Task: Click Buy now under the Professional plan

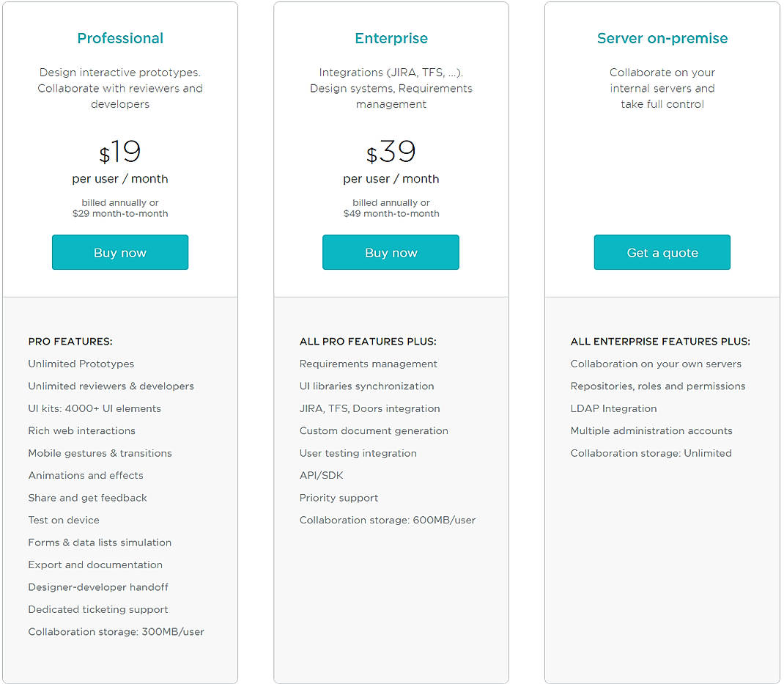Action: (x=119, y=251)
